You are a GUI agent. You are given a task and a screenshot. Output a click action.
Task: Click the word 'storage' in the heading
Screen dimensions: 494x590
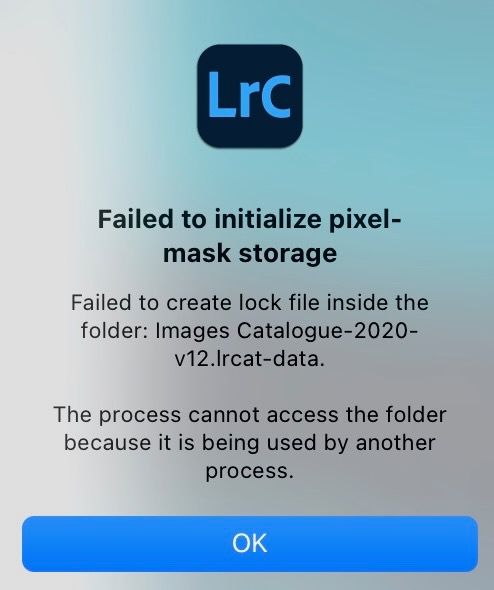(288, 253)
